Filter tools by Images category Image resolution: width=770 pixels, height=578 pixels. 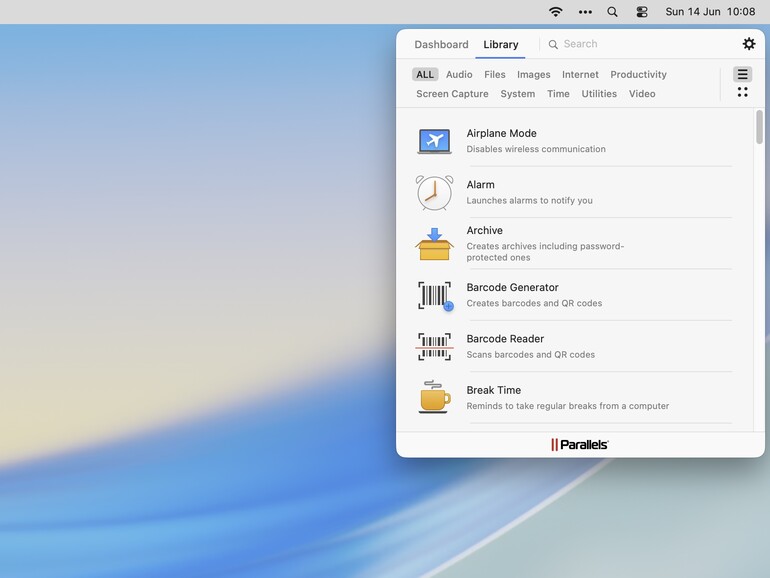click(533, 75)
